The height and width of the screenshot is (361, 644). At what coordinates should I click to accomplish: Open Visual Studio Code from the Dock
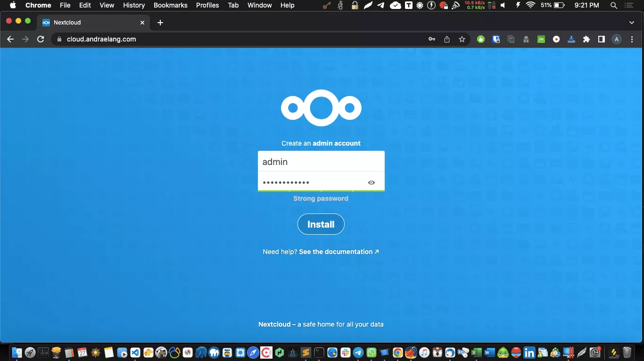point(135,352)
